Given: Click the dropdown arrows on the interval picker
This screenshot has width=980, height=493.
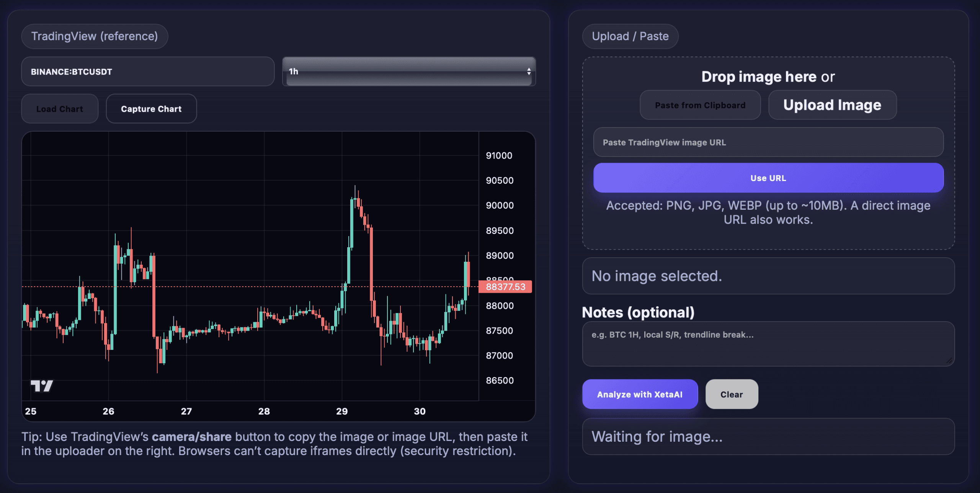Looking at the screenshot, I should click(529, 71).
